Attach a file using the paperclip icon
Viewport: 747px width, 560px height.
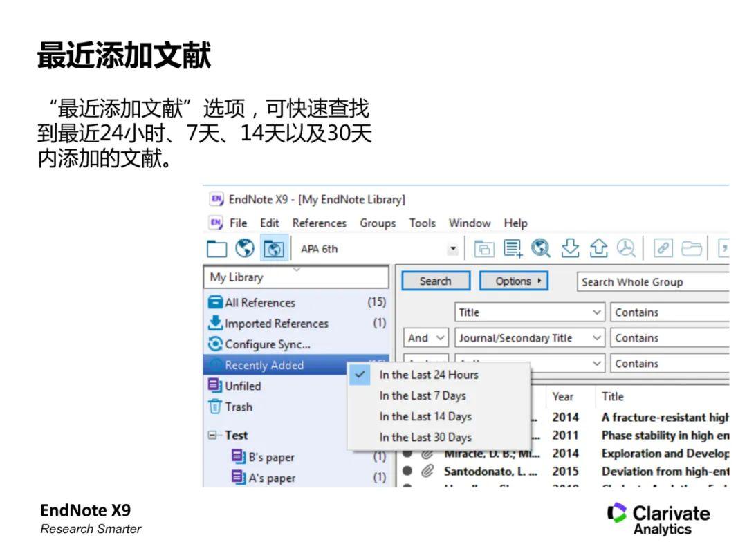click(x=663, y=248)
